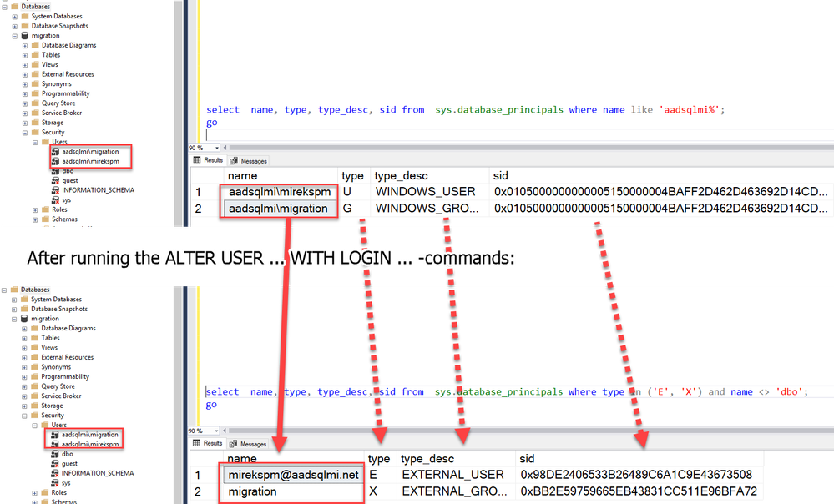
Task: Click System Databases folder icon in upper tree
Action: (x=24, y=17)
